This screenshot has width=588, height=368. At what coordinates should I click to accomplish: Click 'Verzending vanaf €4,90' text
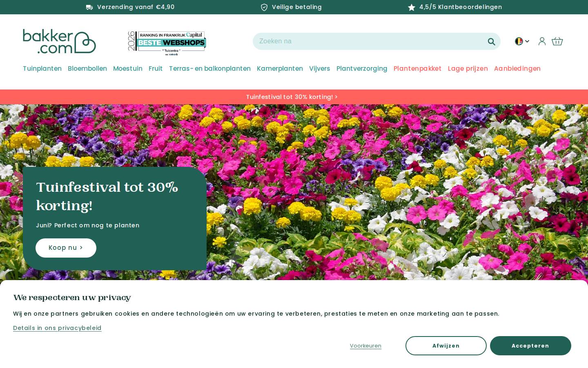pyautogui.click(x=136, y=7)
